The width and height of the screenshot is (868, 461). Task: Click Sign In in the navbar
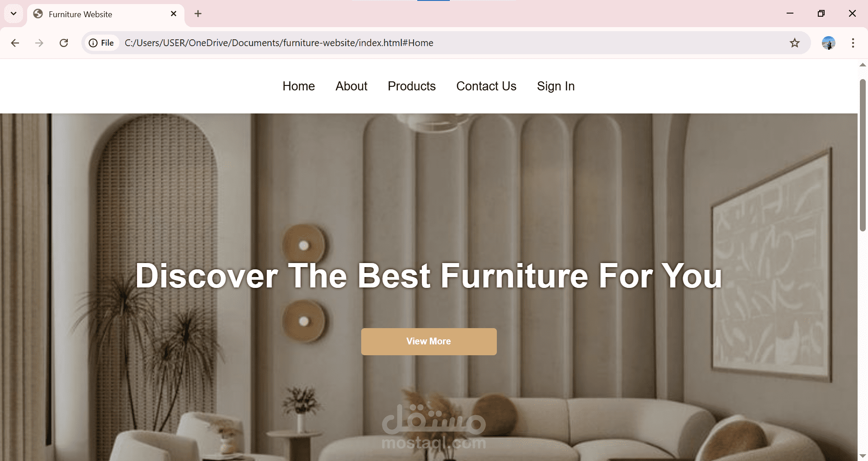tap(556, 86)
